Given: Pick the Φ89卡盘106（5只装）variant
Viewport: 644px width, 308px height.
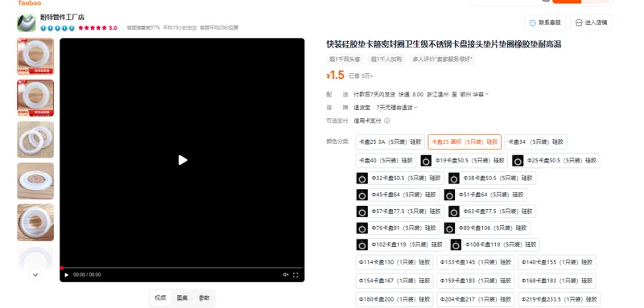Looking at the screenshot, I should tap(486, 228).
